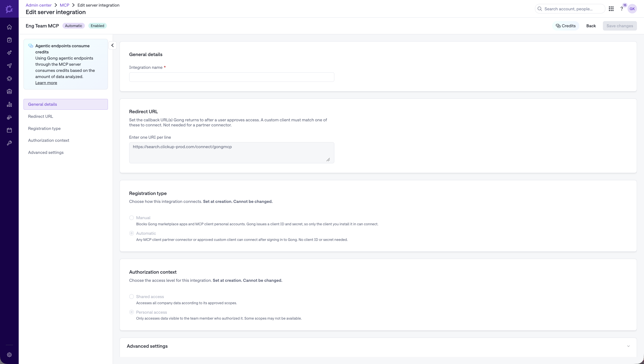Open the bar chart analytics sidebar icon
The image size is (644, 364).
(x=9, y=104)
